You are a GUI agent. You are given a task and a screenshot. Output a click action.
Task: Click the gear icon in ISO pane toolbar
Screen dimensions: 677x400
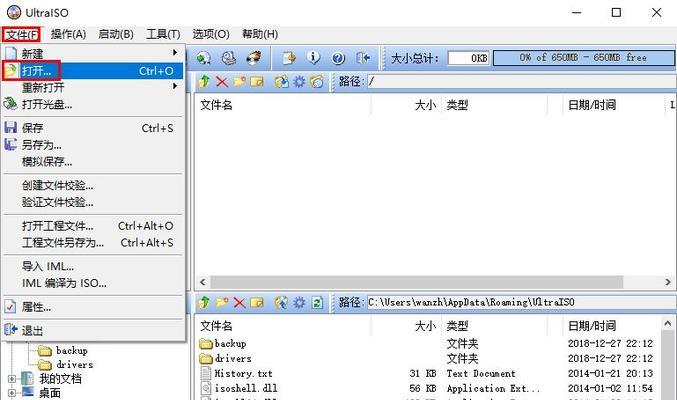[299, 81]
